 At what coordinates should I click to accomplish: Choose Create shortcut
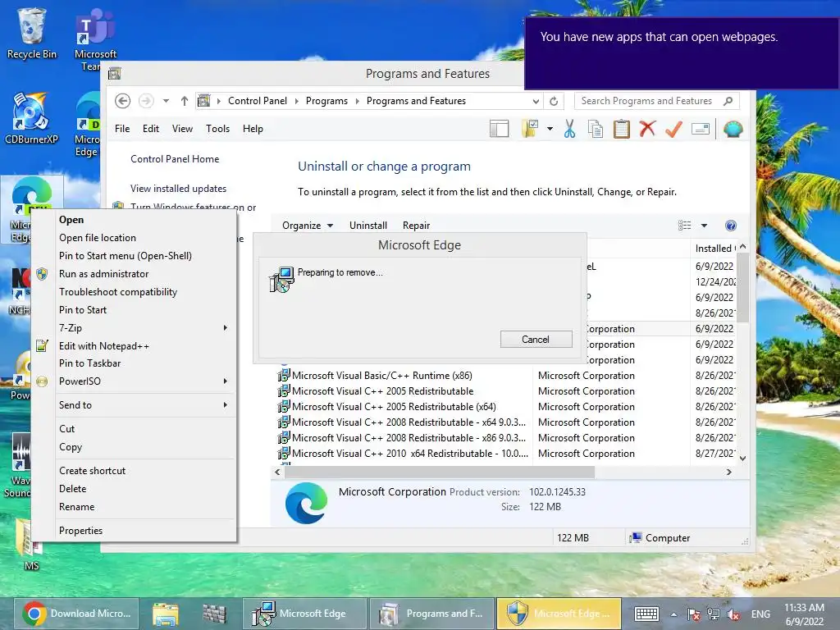(x=134, y=470)
